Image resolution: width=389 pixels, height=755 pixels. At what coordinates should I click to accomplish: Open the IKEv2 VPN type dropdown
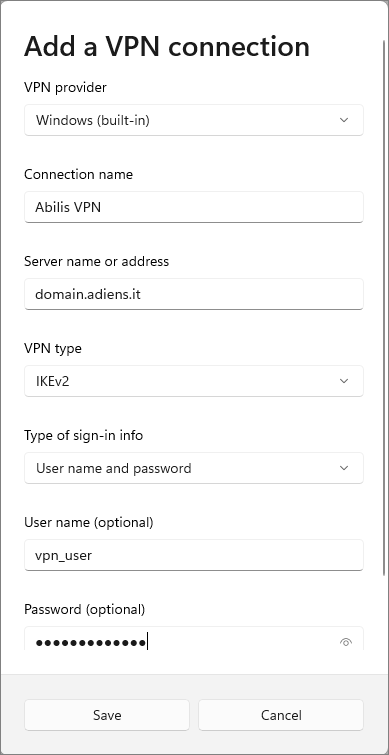(194, 381)
